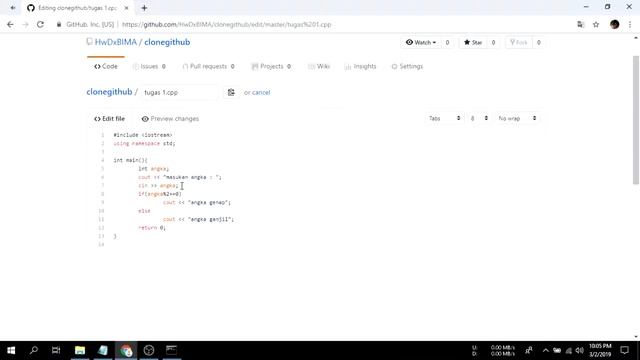This screenshot has height=360, width=640.
Task: Switch to the Projects tab
Action: pyautogui.click(x=271, y=66)
